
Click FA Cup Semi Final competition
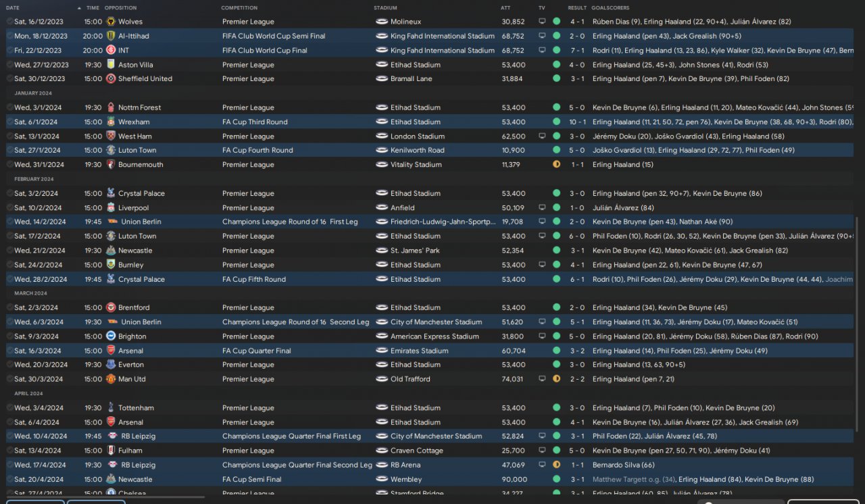pyautogui.click(x=252, y=479)
